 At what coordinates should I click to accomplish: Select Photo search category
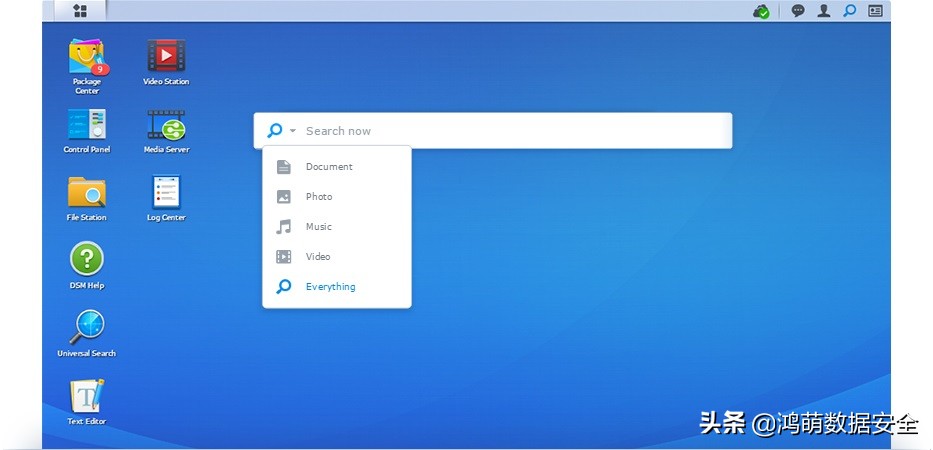point(337,196)
